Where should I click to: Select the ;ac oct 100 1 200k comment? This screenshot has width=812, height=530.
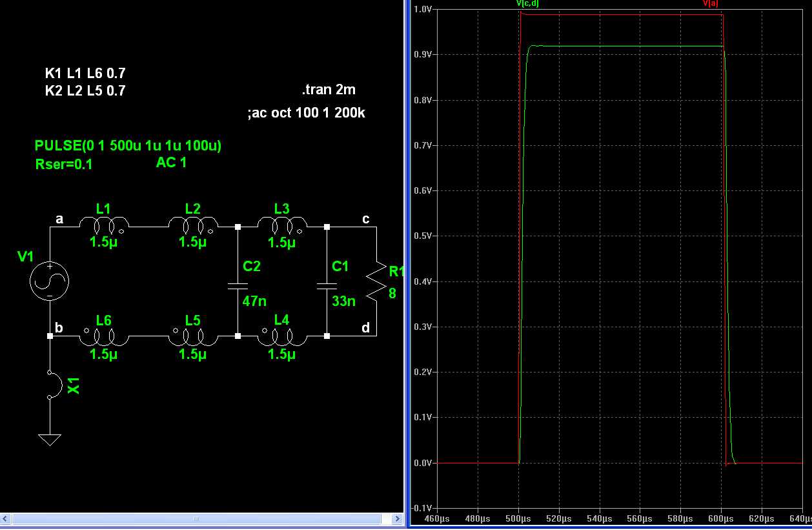[x=306, y=113]
